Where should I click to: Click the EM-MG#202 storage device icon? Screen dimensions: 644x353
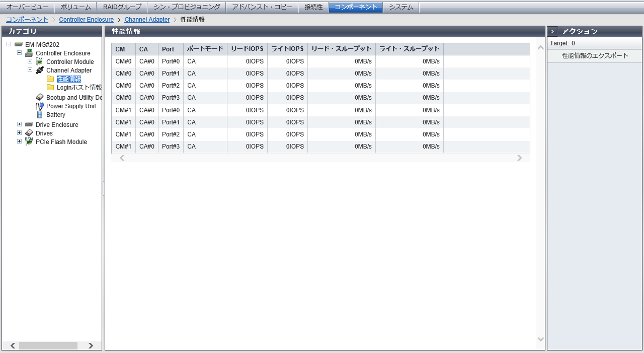tap(19, 45)
